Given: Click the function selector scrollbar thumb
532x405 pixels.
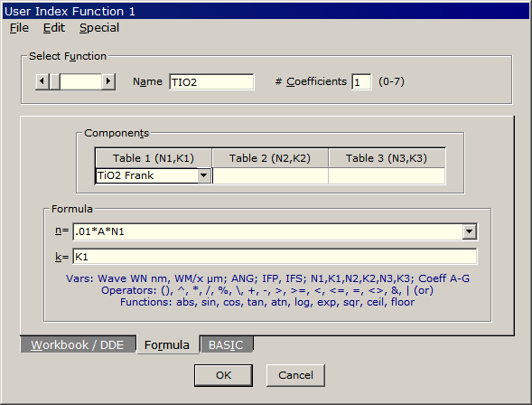Looking at the screenshot, I should pyautogui.click(x=54, y=81).
